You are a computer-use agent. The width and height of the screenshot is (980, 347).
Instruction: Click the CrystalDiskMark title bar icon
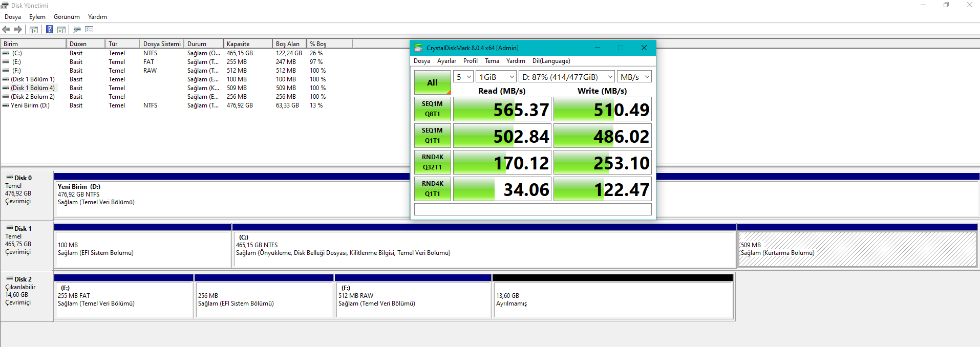coord(418,48)
